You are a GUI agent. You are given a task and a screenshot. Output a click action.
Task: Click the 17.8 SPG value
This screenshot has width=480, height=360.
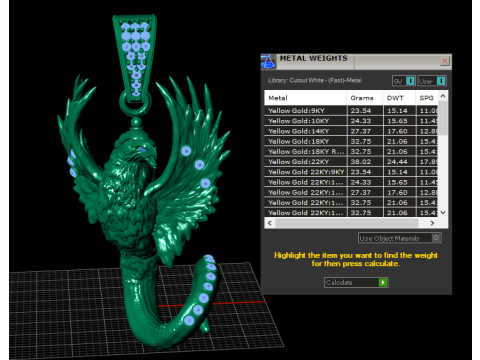[x=428, y=162]
